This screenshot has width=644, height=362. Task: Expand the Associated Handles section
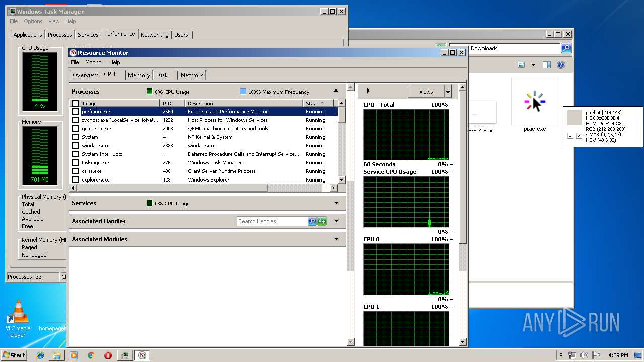coord(336,221)
